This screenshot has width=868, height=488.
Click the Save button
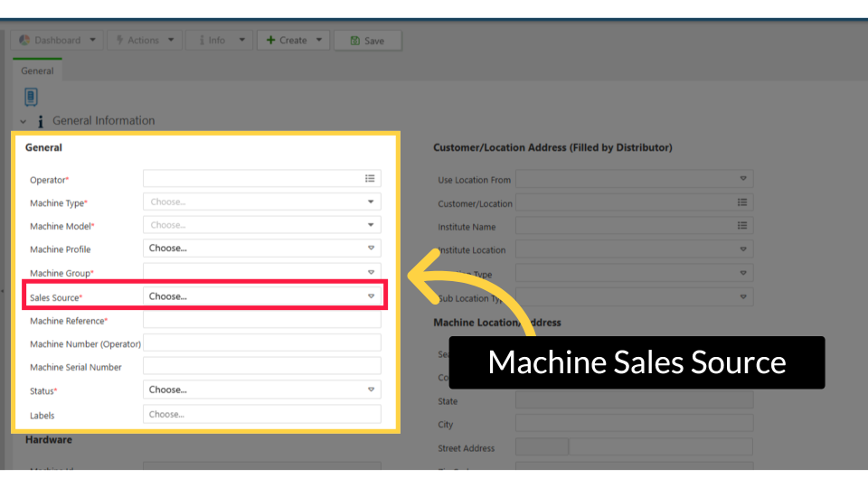point(367,41)
